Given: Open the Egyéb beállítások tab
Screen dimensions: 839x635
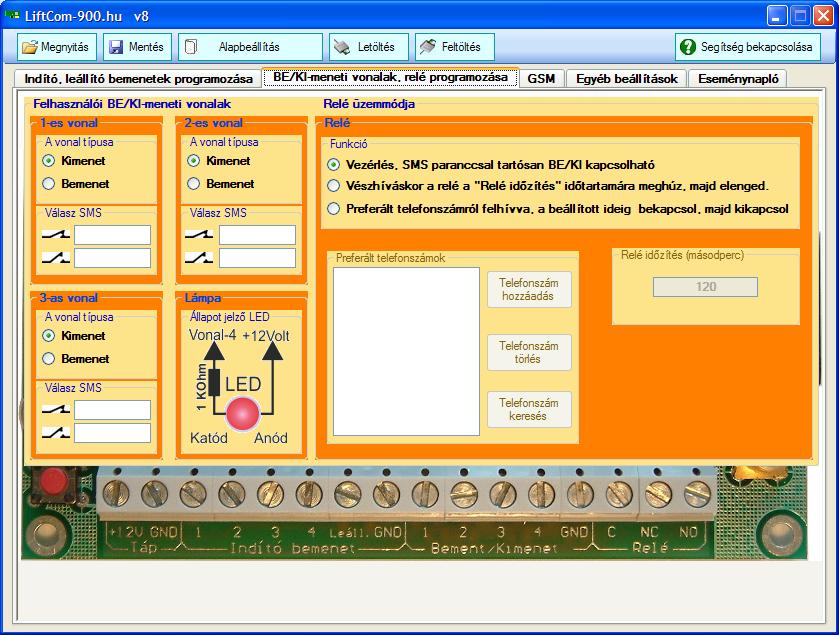Looking at the screenshot, I should 627,79.
